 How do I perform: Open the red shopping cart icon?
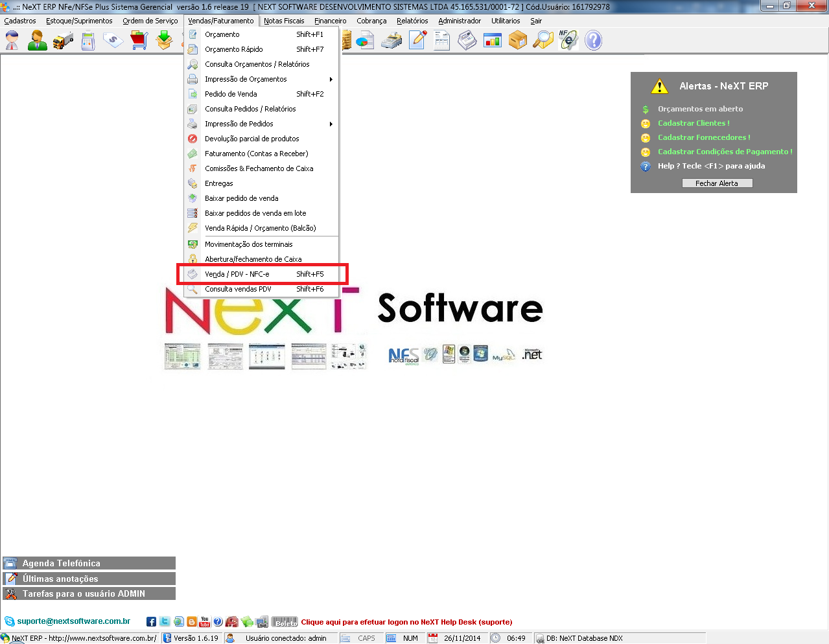[x=139, y=41]
